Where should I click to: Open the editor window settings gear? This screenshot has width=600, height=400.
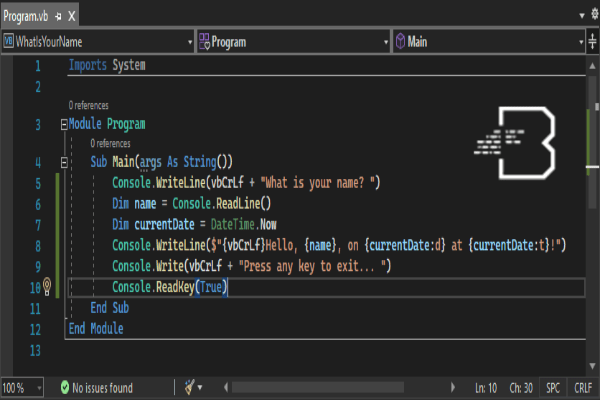pyautogui.click(x=595, y=14)
